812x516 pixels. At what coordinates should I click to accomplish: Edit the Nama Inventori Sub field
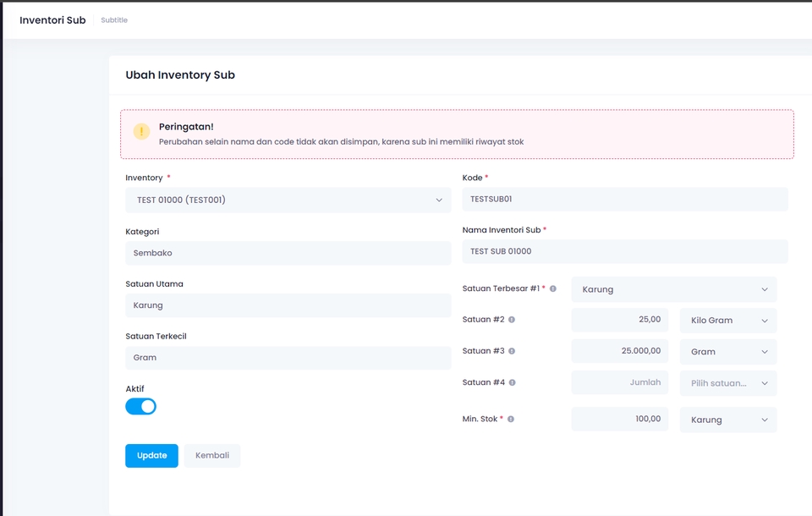pos(624,251)
